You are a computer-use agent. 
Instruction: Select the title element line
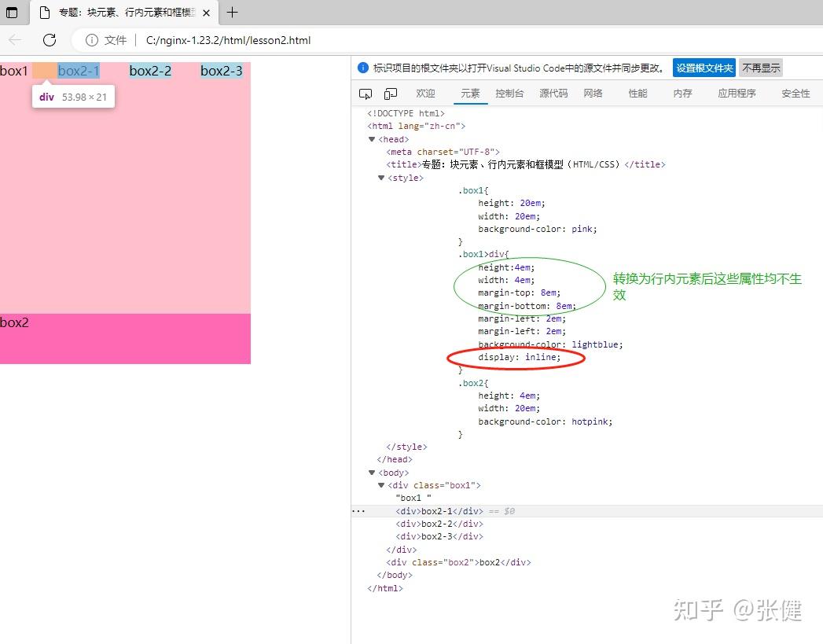(525, 165)
